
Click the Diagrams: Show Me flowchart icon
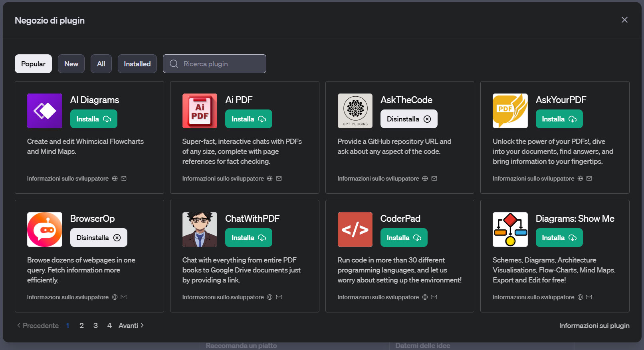point(510,229)
